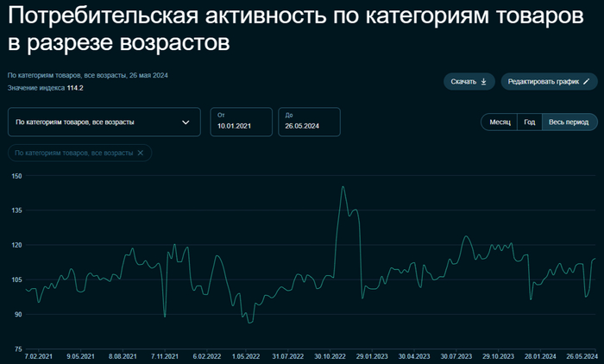Click the subtitle dated 26 мая 2024
604x364 pixels.
[87, 76]
